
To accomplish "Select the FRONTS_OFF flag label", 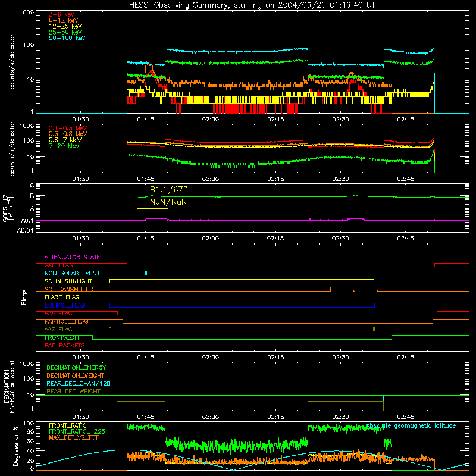I will [x=62, y=337].
